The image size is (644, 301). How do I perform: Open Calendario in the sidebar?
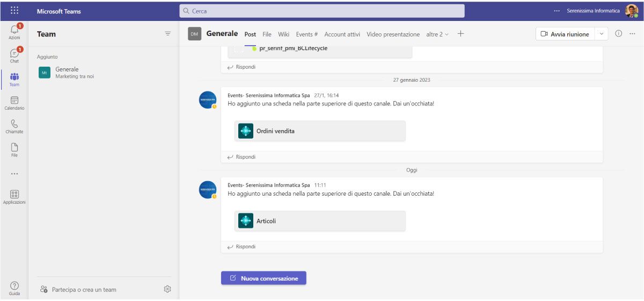tap(14, 103)
